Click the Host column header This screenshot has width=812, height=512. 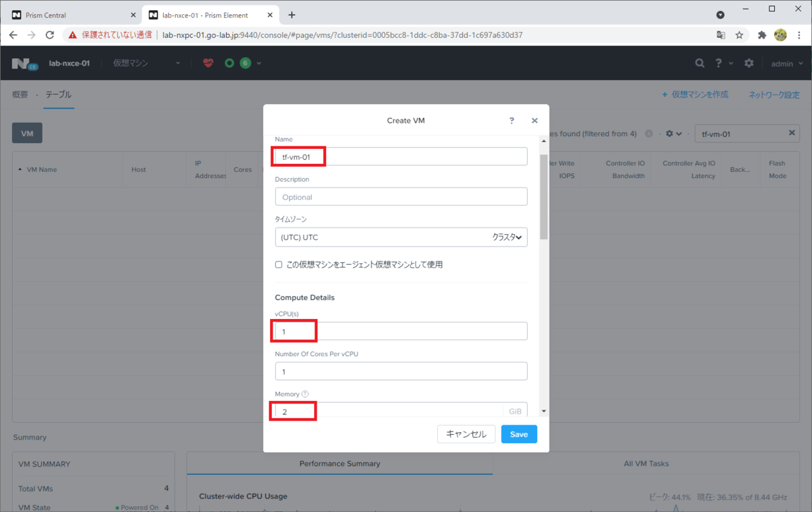click(x=139, y=169)
